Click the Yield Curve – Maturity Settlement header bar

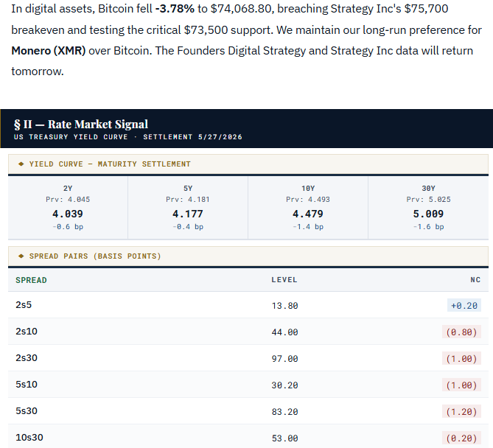click(248, 164)
